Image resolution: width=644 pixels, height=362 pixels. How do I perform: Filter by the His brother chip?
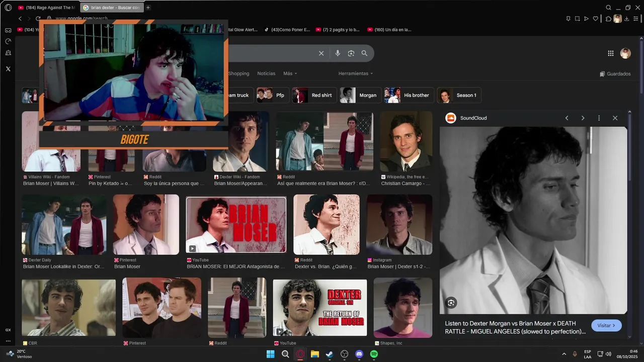point(409,95)
